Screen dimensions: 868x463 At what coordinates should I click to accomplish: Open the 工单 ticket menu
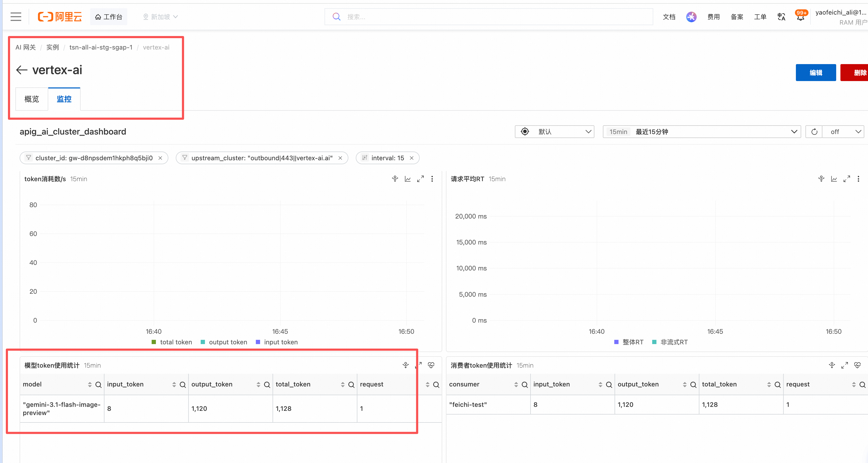[x=760, y=16]
